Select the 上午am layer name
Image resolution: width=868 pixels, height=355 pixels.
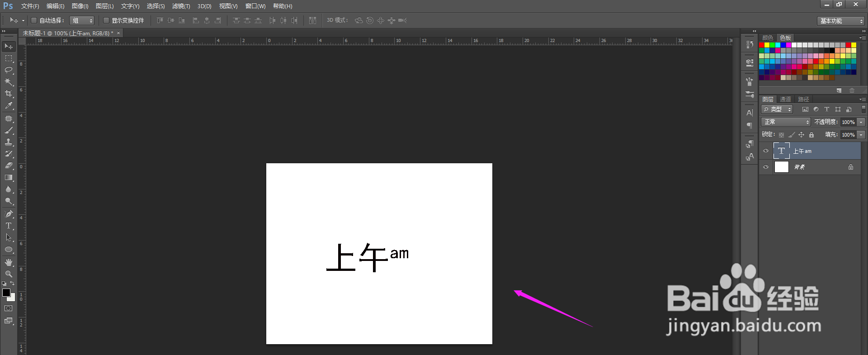[802, 151]
